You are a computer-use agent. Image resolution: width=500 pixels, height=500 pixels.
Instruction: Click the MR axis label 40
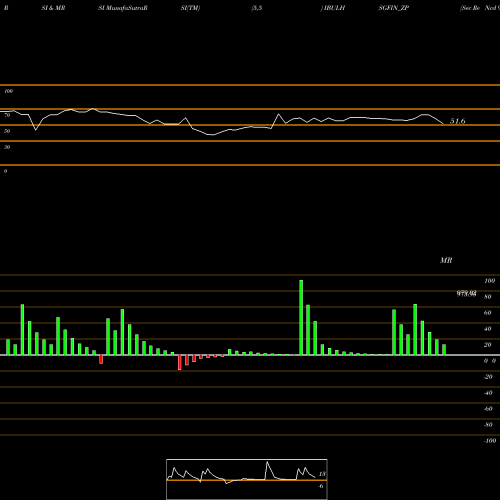pos(488,329)
